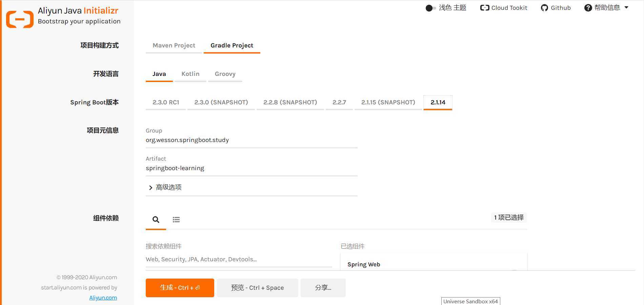
Task: Open the Aliyun.com footer link
Action: click(103, 298)
